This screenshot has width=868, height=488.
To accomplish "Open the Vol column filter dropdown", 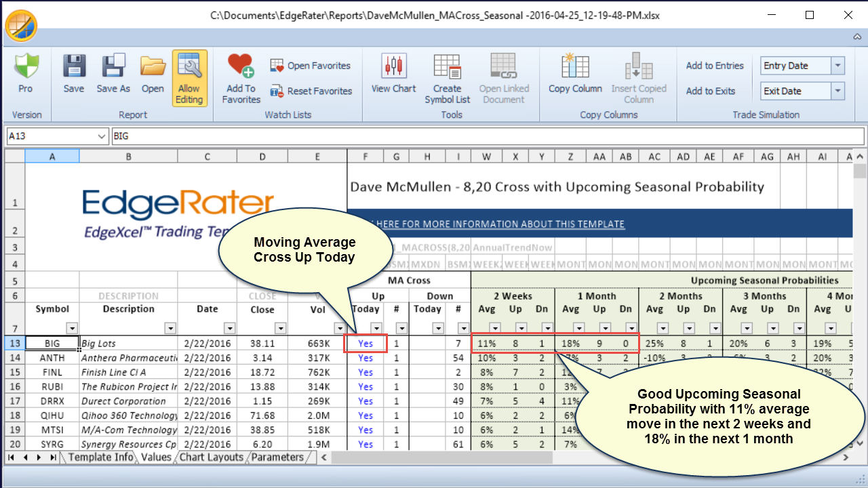I will coord(340,328).
